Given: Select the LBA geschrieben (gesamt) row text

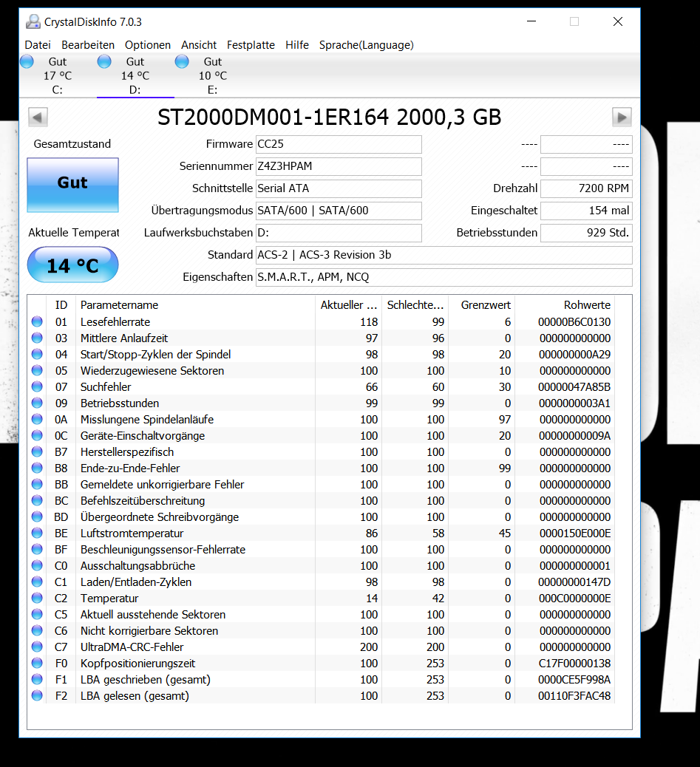Looking at the screenshot, I should coord(146,680).
